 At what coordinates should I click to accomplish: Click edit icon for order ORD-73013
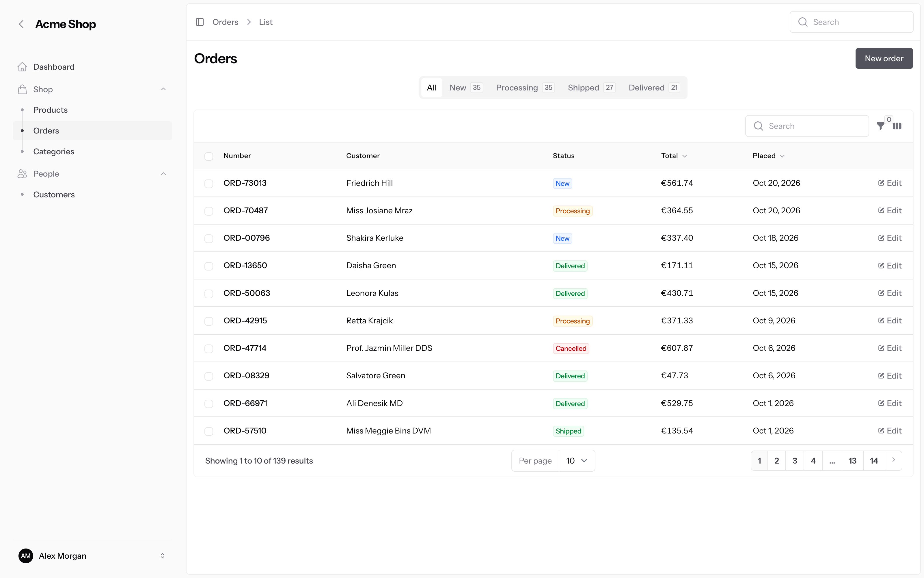click(x=881, y=183)
